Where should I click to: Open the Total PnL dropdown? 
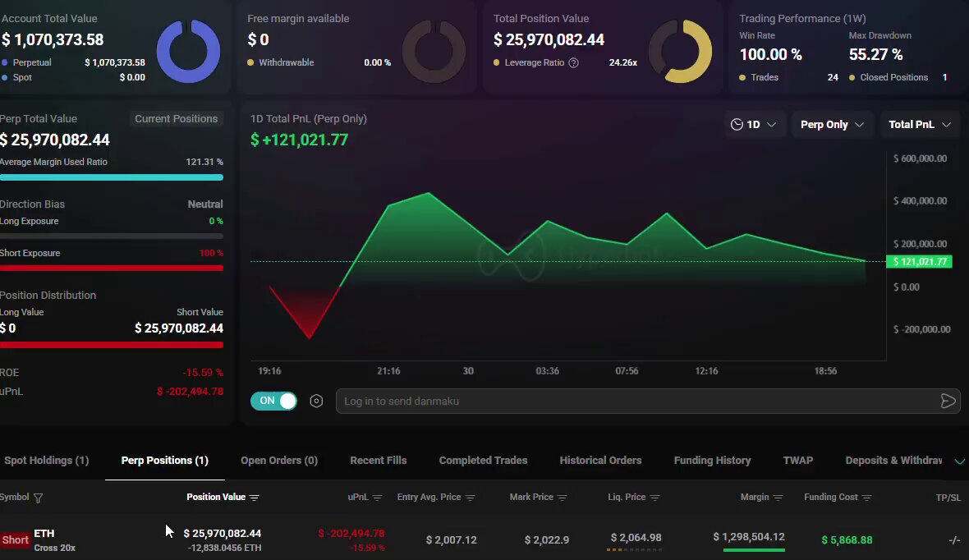tap(920, 124)
